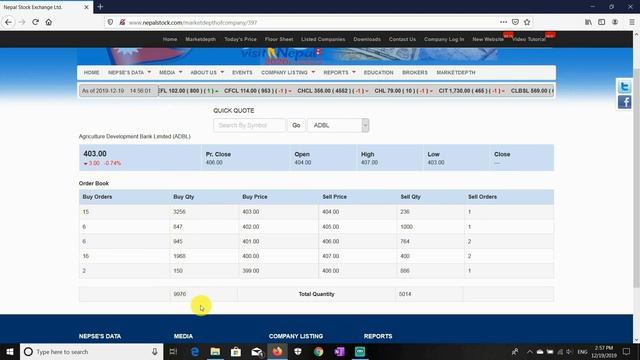
Task: Open File Explorer from the taskbar
Action: 216,351
